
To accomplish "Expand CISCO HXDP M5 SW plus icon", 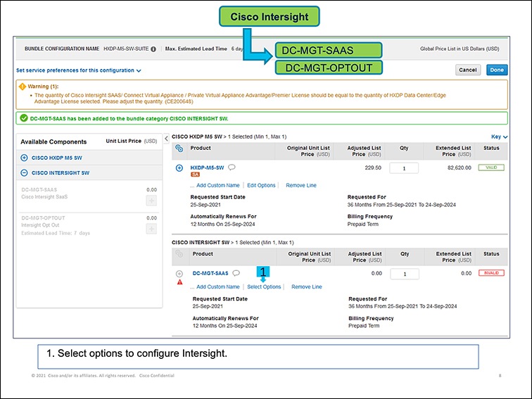I will [24, 158].
